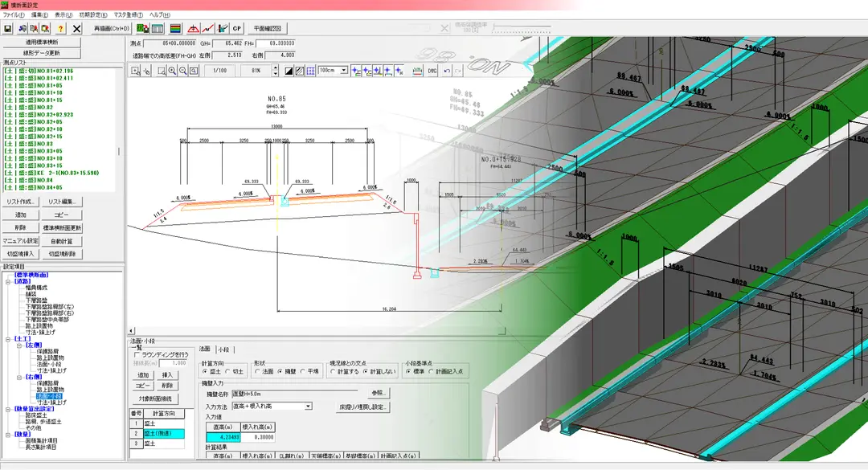Select the 幅員構成 tree item
868x470 pixels.
pyautogui.click(x=36, y=288)
